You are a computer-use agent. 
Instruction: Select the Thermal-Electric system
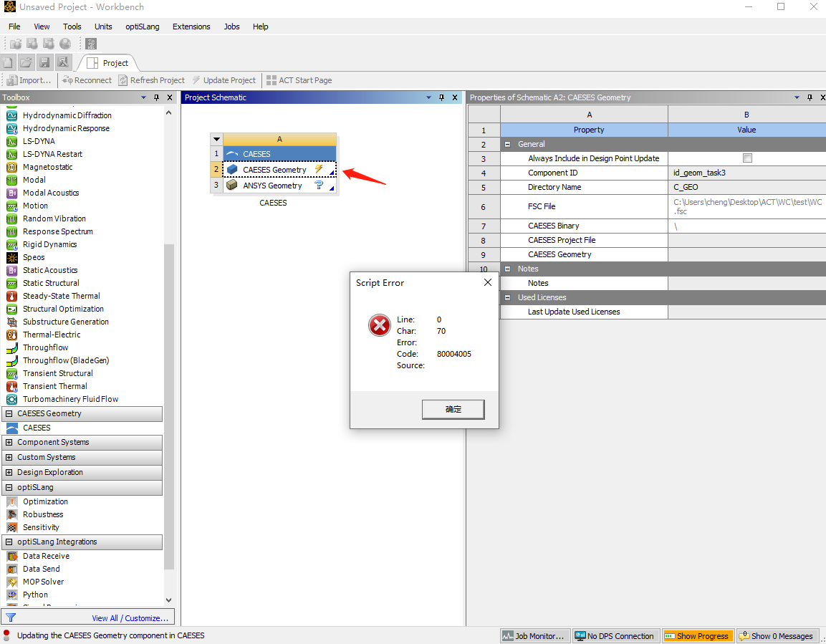coord(52,335)
